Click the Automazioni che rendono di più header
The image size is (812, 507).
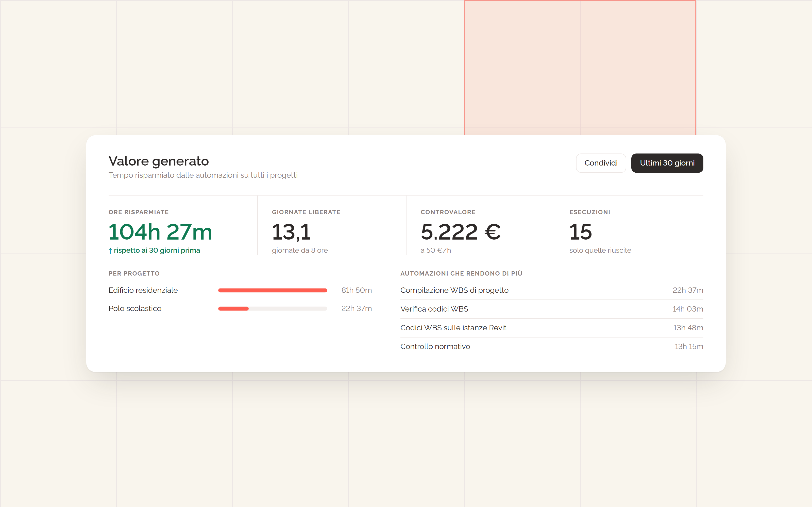tap(461, 274)
